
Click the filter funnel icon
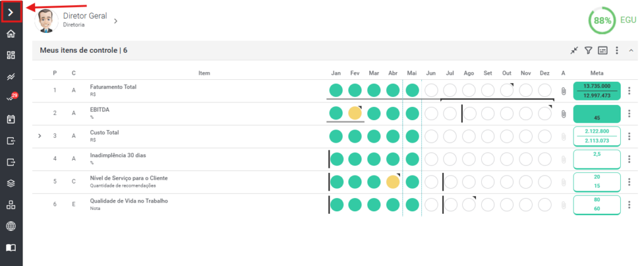tap(588, 50)
